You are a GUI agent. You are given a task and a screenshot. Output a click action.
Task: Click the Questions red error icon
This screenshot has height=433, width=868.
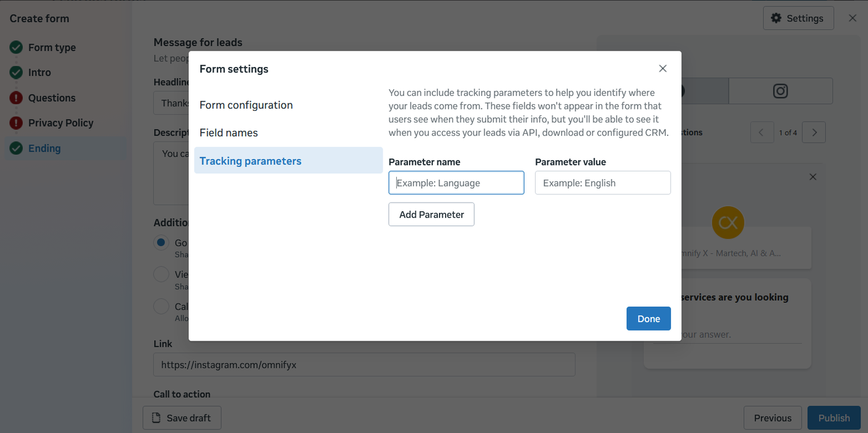tap(16, 98)
